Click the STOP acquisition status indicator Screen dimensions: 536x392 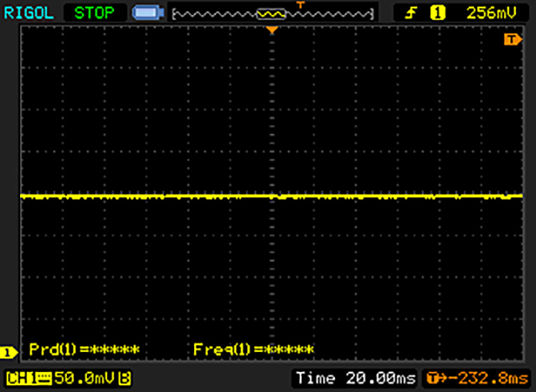(95, 13)
